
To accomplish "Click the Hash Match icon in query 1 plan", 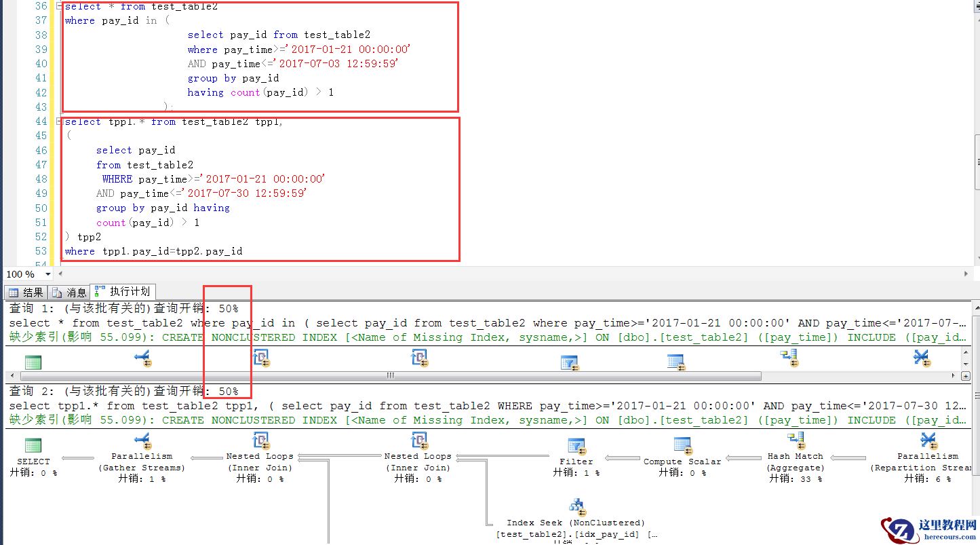I will (x=789, y=358).
